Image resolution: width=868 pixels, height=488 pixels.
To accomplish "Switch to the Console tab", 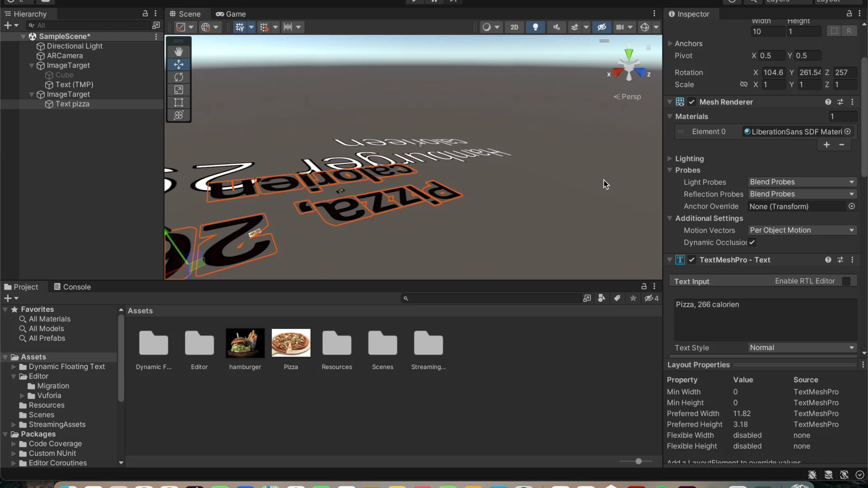I will pos(76,287).
